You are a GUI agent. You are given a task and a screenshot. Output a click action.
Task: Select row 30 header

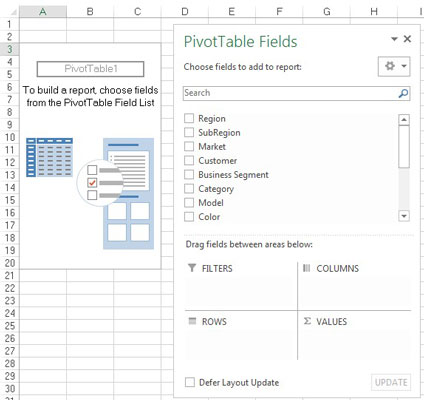coord(9,389)
